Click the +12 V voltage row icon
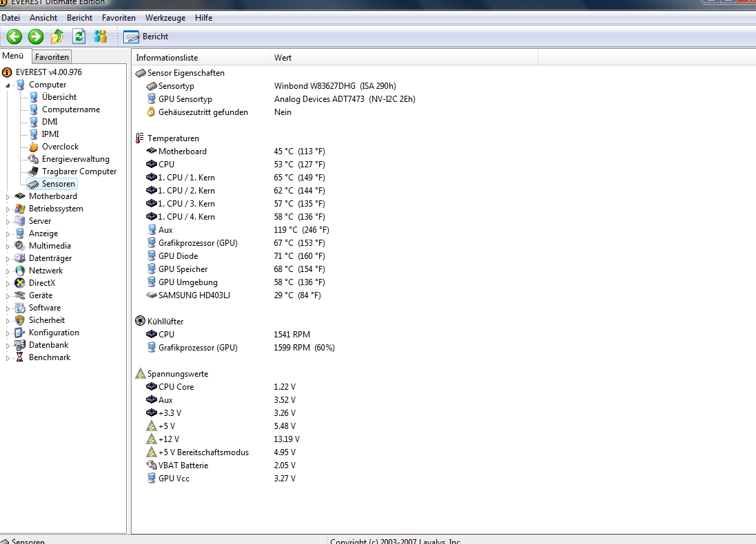The width and height of the screenshot is (756, 544). click(x=152, y=439)
